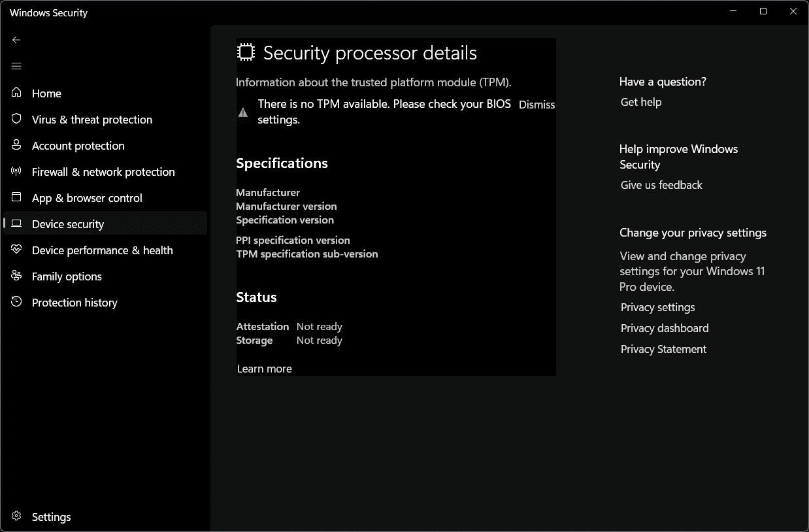This screenshot has width=809, height=532.
Task: Click the Family options icon
Action: click(16, 276)
